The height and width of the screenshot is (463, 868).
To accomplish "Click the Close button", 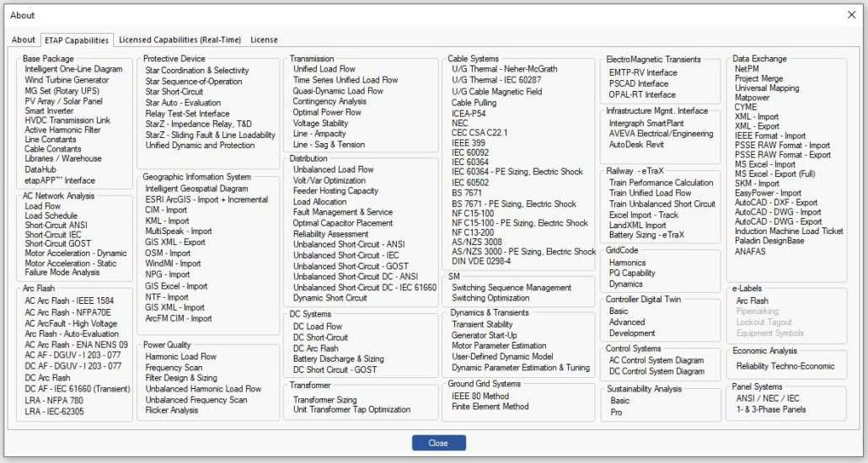I will (x=438, y=443).
